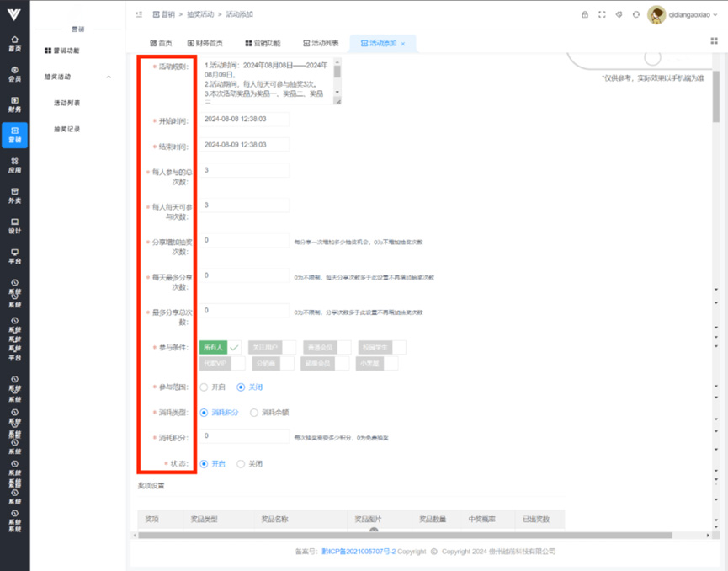This screenshot has height=571, width=728.
Task: Go to the 应用 apps sidebar icon
Action: pos(14,165)
